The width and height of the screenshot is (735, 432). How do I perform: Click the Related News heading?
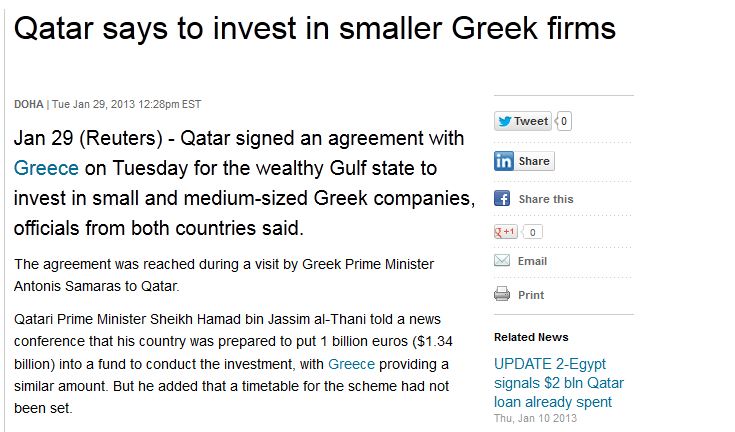point(531,337)
